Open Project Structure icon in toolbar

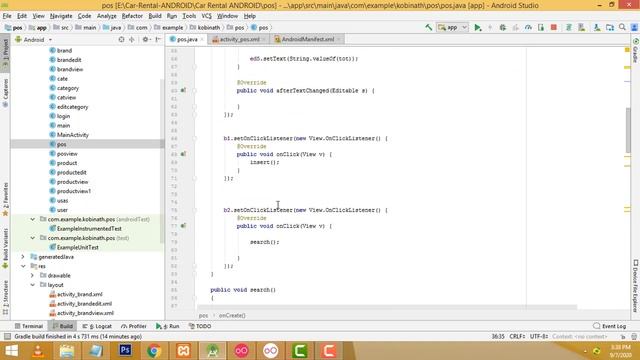coord(610,27)
